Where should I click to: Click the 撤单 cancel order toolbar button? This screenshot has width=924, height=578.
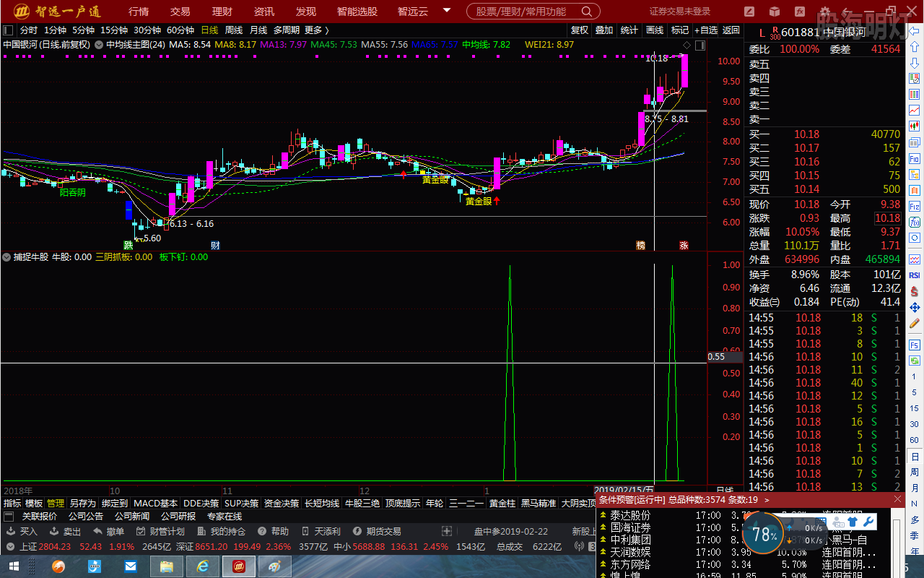[108, 531]
